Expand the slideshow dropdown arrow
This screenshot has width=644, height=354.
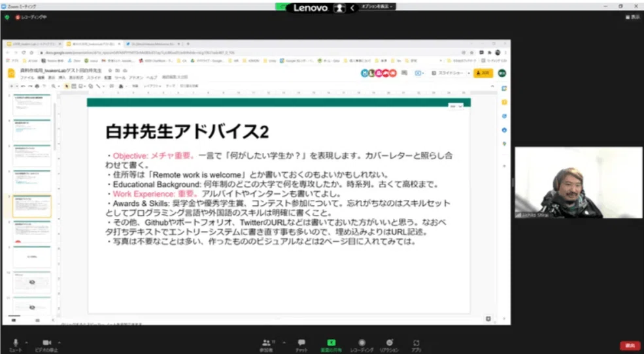click(x=469, y=73)
